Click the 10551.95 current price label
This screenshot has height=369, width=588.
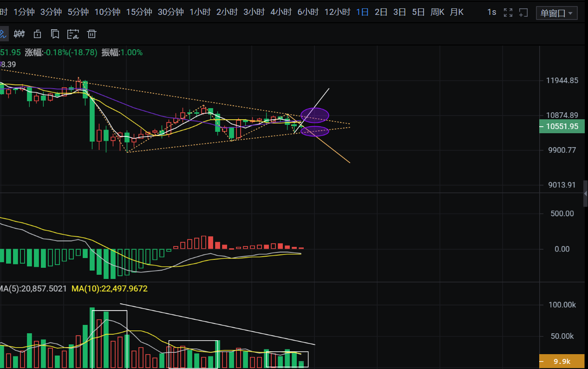click(562, 126)
